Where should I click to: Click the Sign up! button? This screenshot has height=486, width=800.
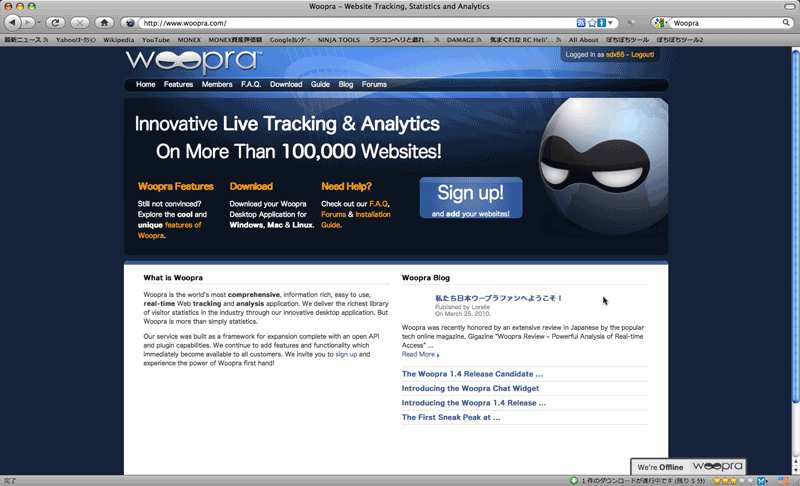click(470, 198)
